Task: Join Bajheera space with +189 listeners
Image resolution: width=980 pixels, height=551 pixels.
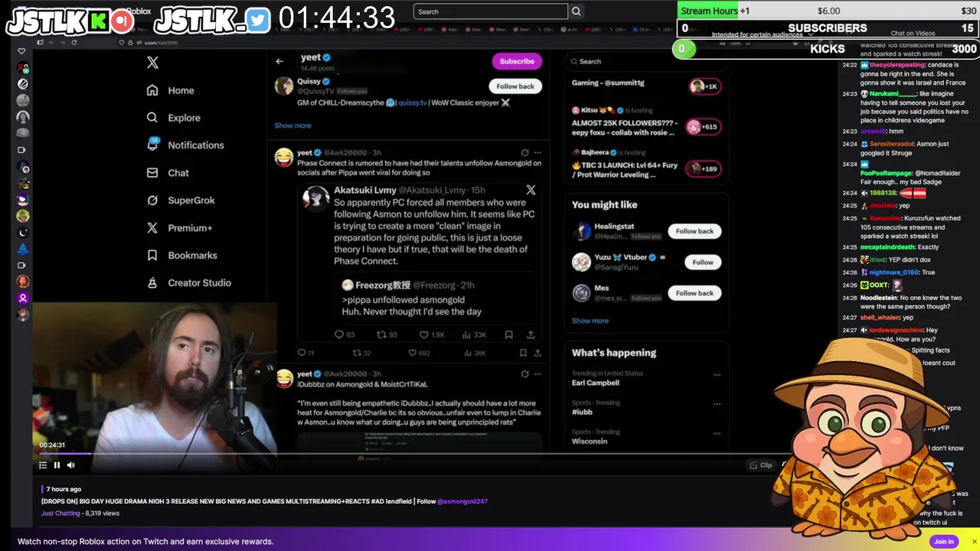Action: tap(704, 168)
